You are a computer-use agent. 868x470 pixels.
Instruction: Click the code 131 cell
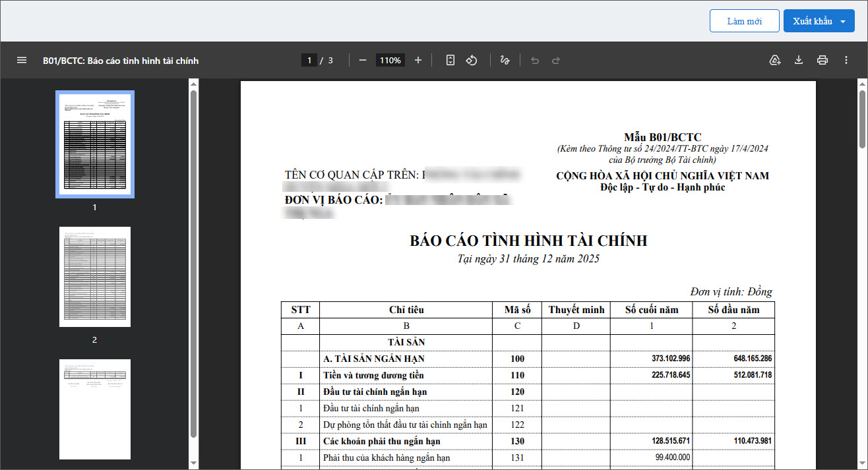click(x=518, y=457)
